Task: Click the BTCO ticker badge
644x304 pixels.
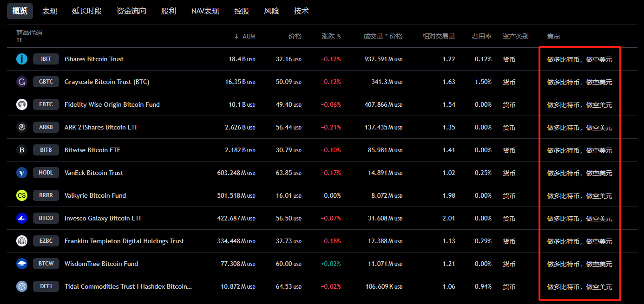Action: (x=46, y=218)
